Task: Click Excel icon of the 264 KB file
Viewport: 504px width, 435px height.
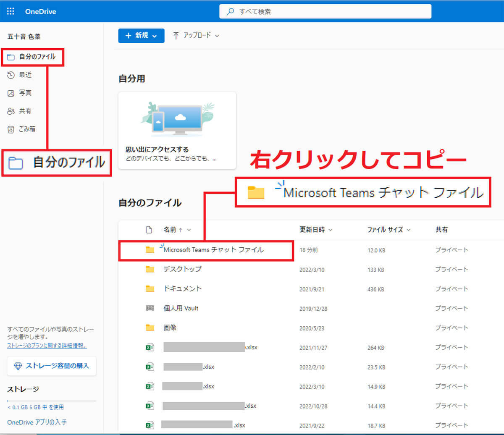Action: pos(150,347)
